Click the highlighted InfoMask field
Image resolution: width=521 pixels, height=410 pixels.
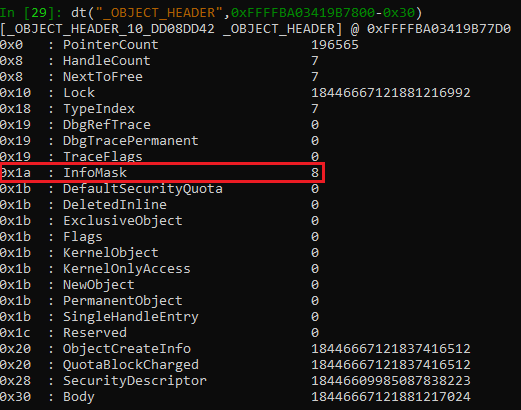pos(162,173)
